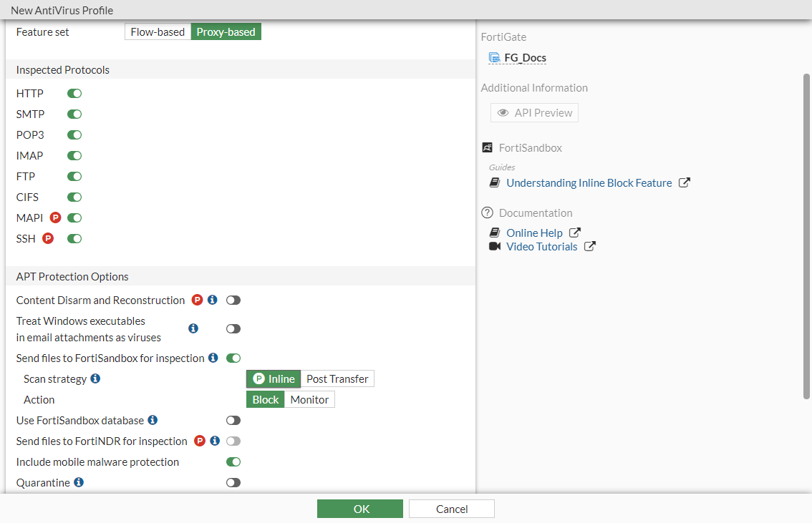Click the P badge beside SSH protocol
This screenshot has width=812, height=523.
[47, 238]
